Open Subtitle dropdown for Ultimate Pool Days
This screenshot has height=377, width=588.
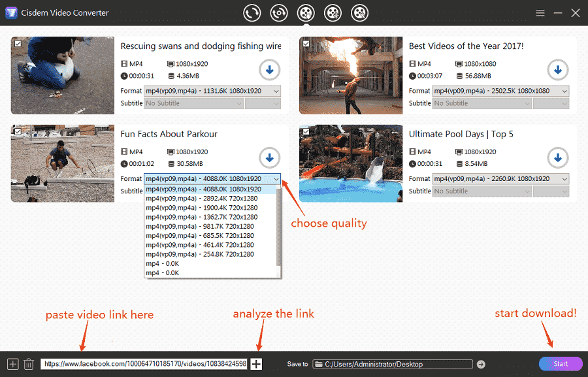[x=482, y=191]
